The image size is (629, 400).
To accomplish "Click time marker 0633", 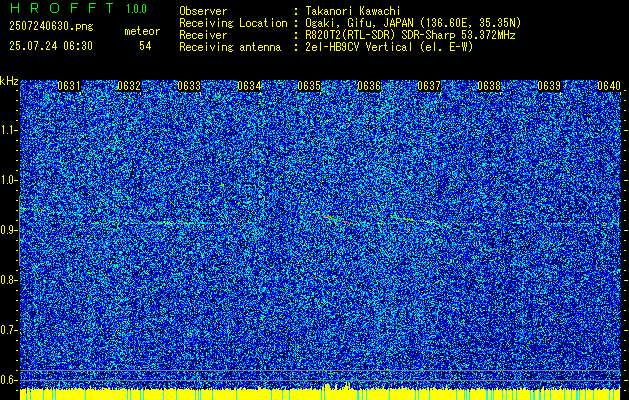I will pyautogui.click(x=189, y=86).
